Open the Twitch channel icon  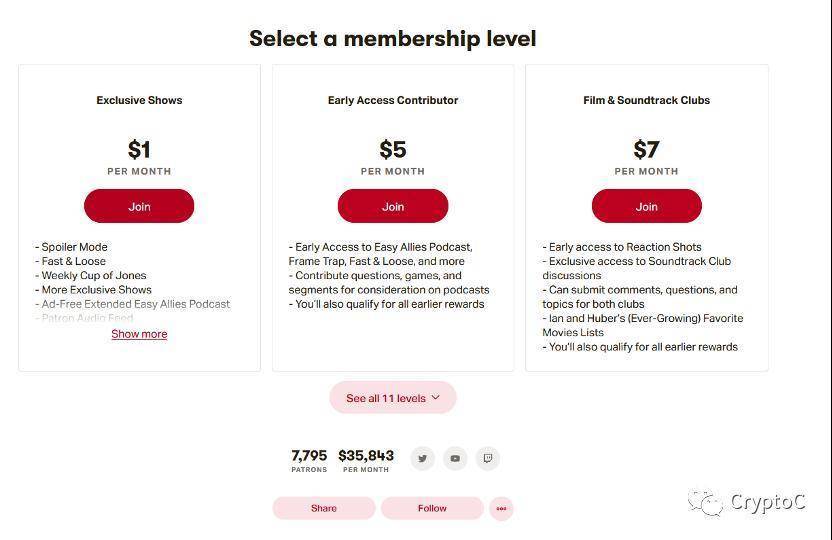487,458
